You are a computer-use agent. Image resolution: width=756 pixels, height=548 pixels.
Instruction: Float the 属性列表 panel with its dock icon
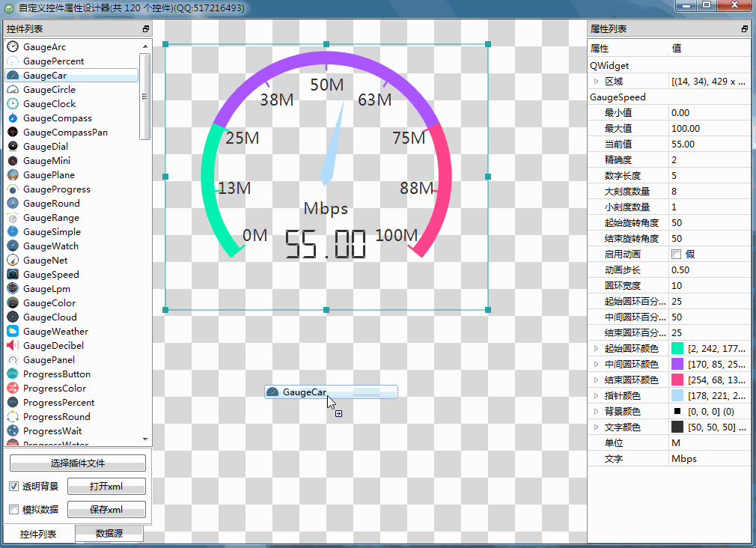point(745,29)
